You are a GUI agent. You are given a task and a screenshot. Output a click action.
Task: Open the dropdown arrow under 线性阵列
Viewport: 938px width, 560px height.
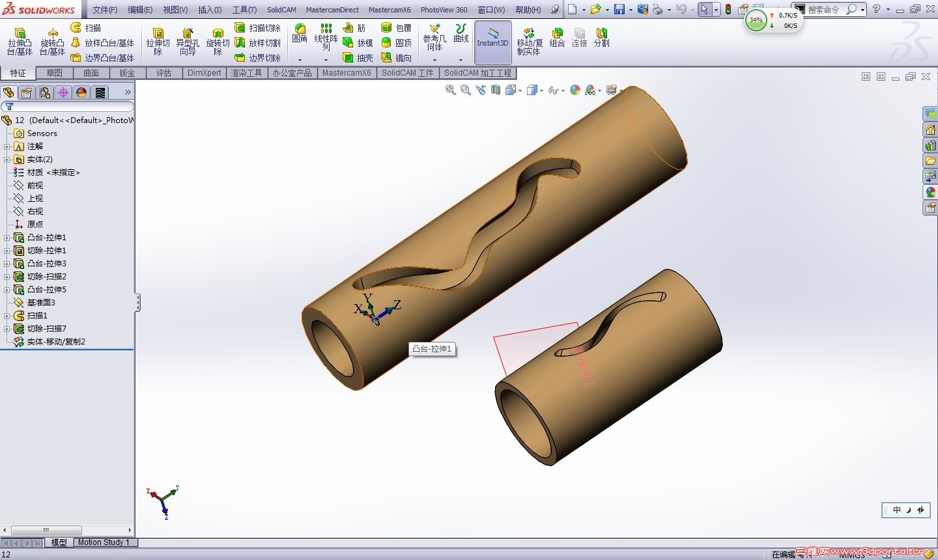coord(326,60)
